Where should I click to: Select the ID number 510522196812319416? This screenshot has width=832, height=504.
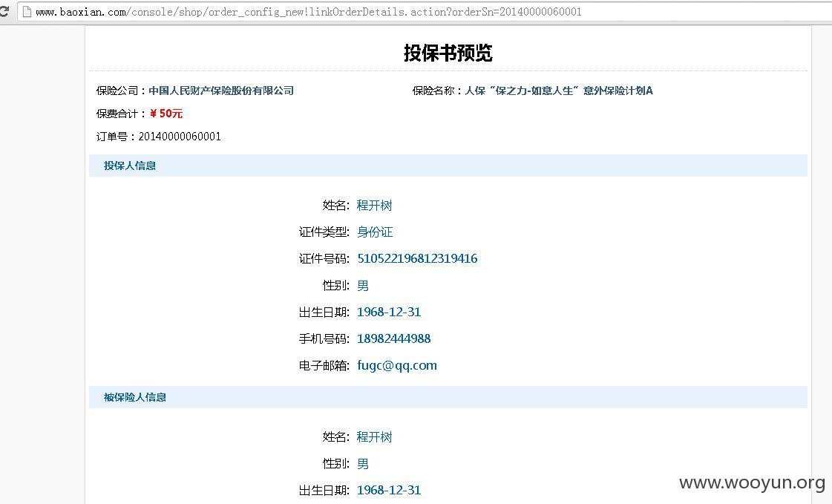point(417,258)
